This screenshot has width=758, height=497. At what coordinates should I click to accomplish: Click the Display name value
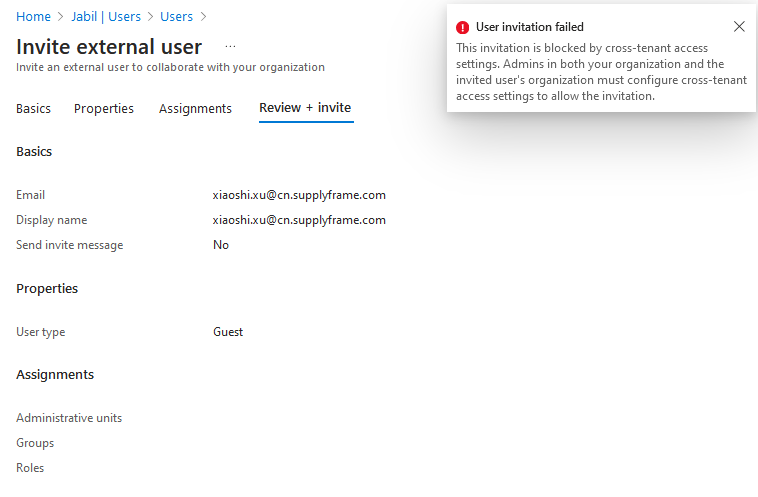(299, 220)
